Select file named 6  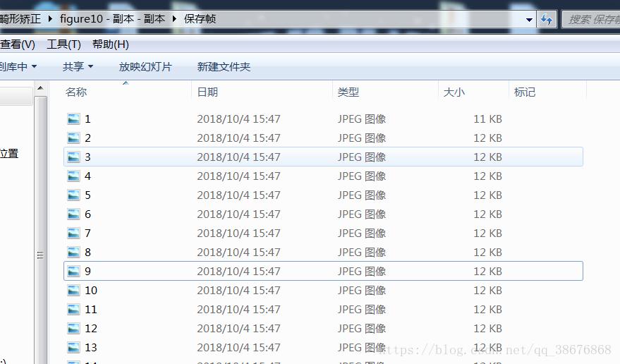coord(87,214)
